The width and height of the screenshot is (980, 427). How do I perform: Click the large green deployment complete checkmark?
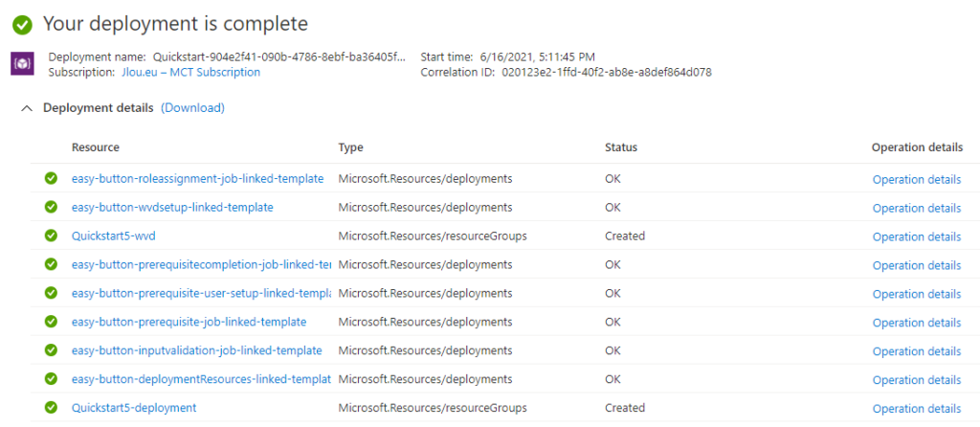tap(23, 25)
